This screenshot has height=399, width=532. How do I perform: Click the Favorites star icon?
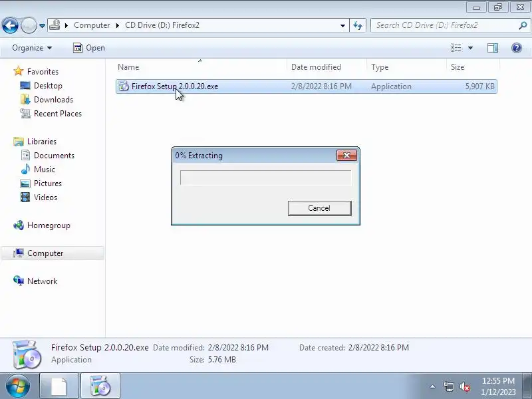(19, 71)
